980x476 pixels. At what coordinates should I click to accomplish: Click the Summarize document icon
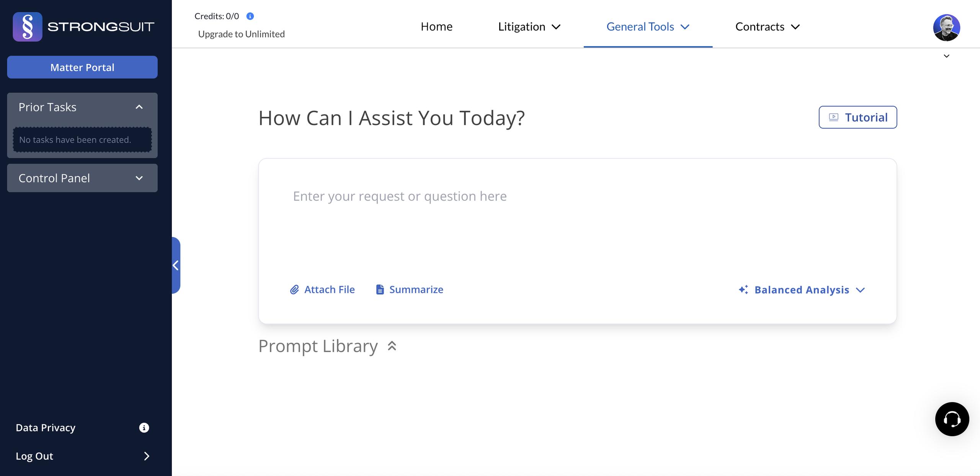pyautogui.click(x=380, y=290)
